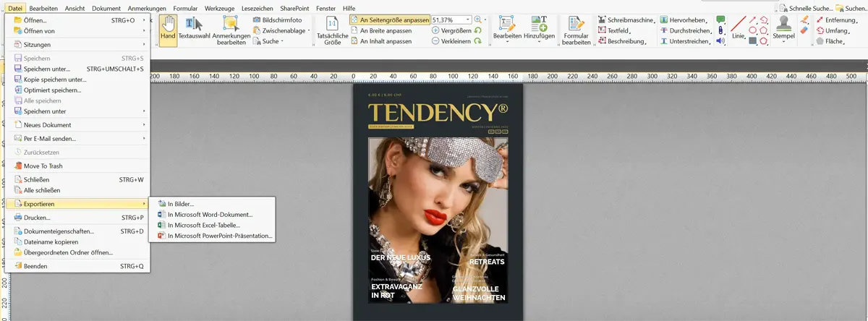868x321 pixels.
Task: Open the Zwischenablage dropdown
Action: pos(281,31)
